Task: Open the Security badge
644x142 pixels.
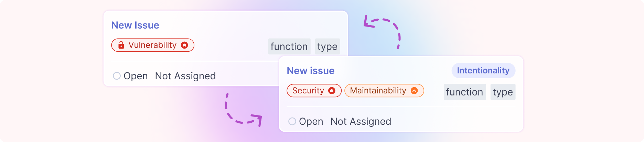Action: [314, 91]
